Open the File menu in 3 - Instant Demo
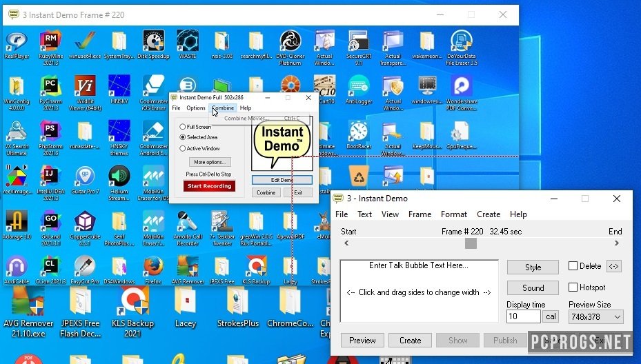This screenshot has width=641, height=364. 342,214
